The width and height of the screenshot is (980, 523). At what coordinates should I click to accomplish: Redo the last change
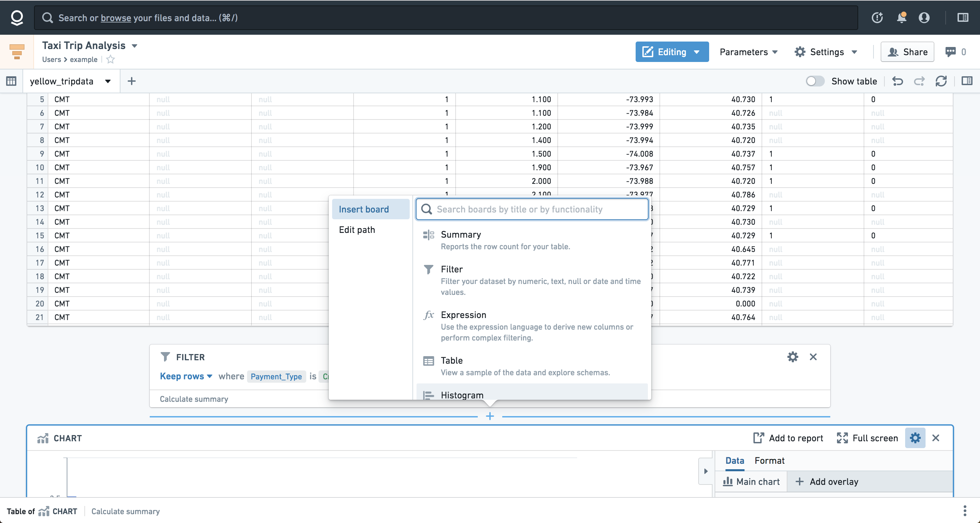pos(919,81)
